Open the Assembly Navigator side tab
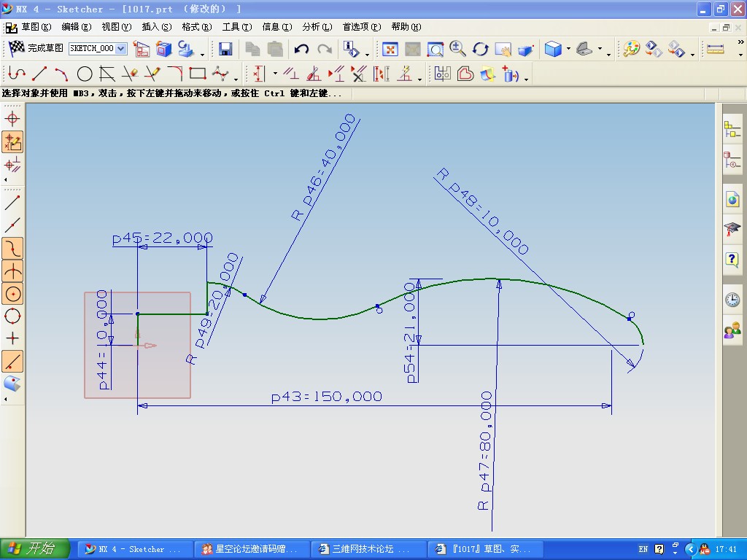 click(732, 129)
